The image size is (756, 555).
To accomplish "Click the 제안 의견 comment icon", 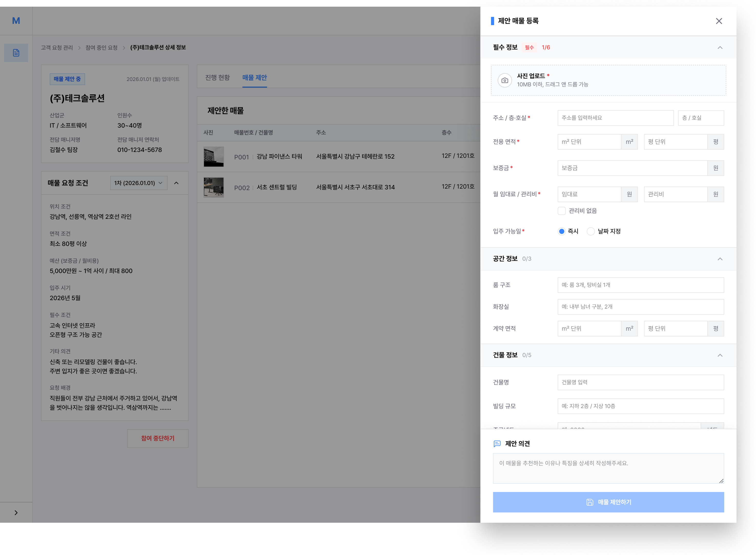I will pyautogui.click(x=497, y=444).
